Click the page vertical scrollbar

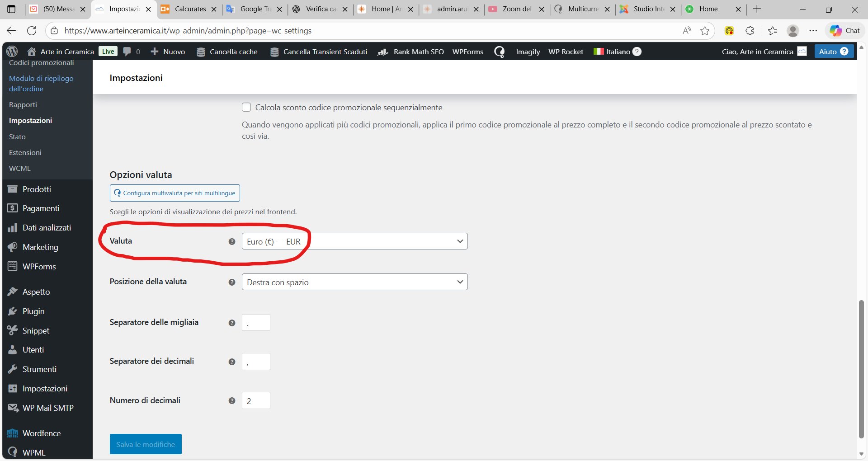point(861,368)
